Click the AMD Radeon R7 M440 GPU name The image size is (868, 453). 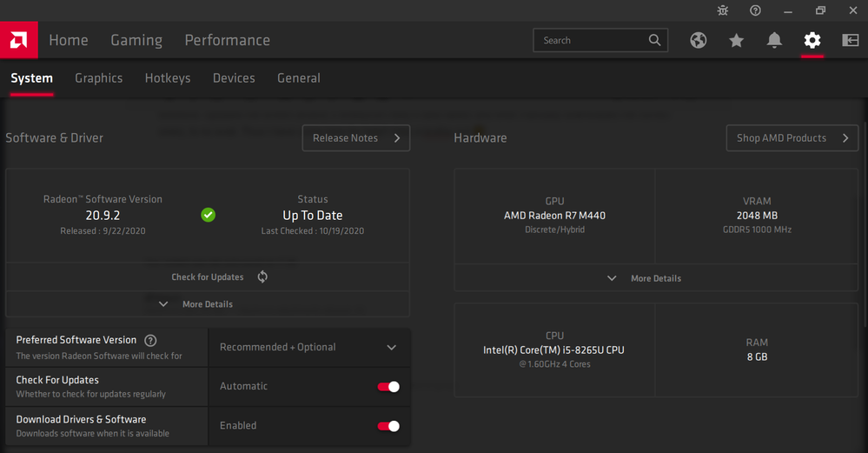pos(554,216)
